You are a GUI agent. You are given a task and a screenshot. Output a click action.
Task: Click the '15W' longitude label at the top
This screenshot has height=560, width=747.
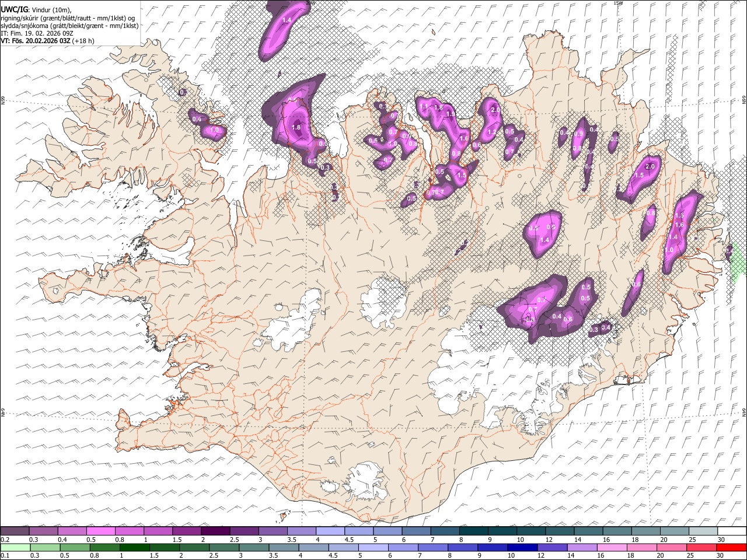(x=618, y=3)
